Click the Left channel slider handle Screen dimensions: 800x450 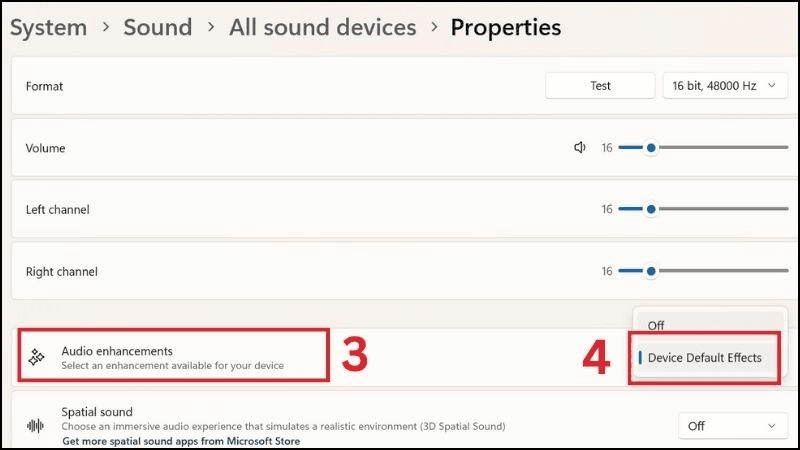[651, 210]
